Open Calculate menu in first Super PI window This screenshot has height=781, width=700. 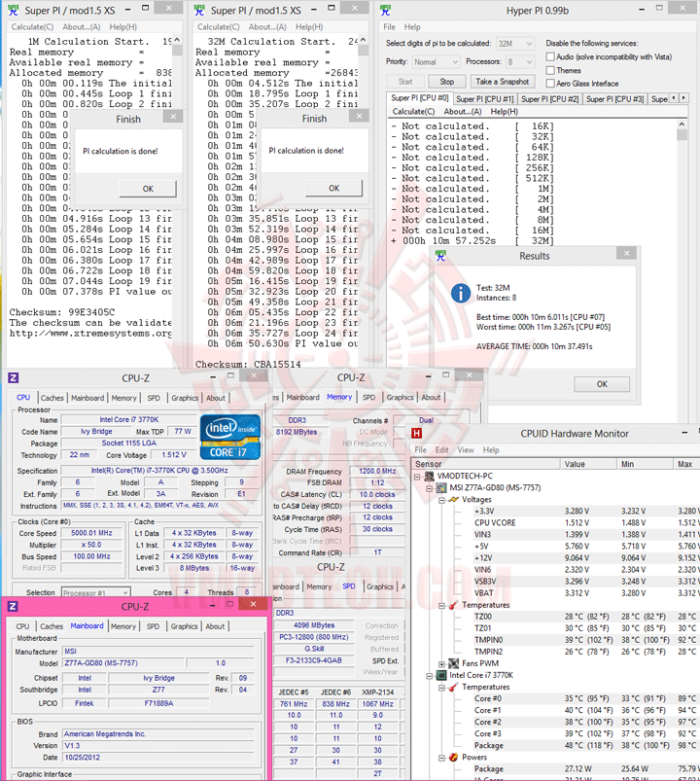32,27
